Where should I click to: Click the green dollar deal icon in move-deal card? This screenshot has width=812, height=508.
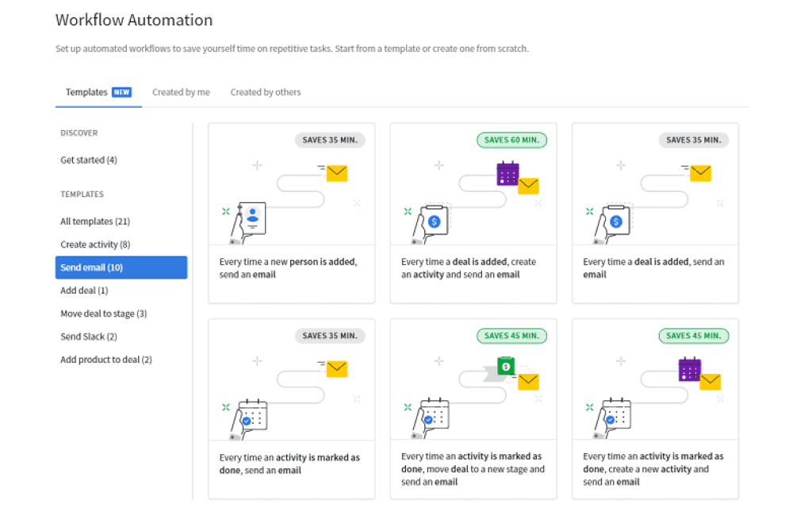505,366
